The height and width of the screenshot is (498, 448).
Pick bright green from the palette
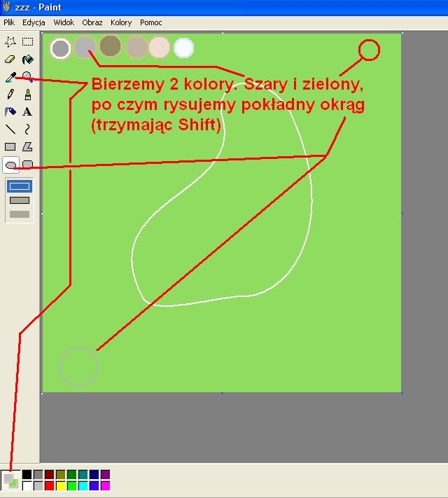(x=72, y=485)
